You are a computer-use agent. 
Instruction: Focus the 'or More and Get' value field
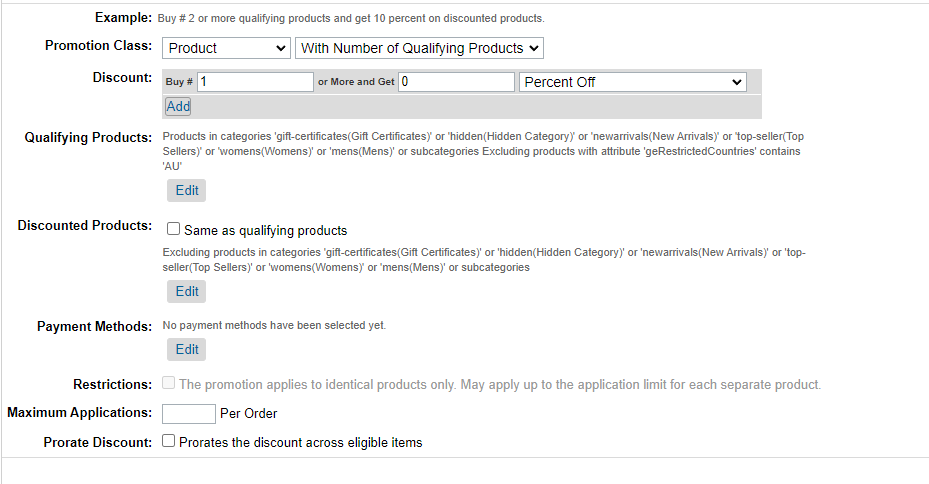(456, 82)
